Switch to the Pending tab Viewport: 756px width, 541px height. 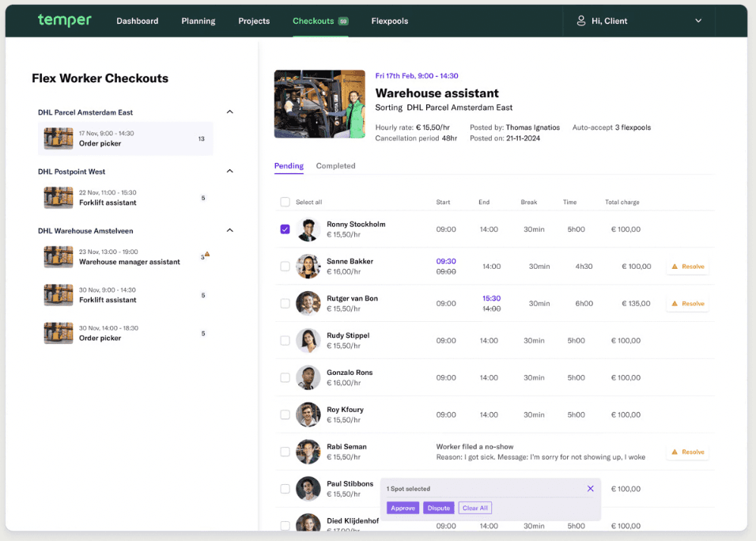[289, 166]
